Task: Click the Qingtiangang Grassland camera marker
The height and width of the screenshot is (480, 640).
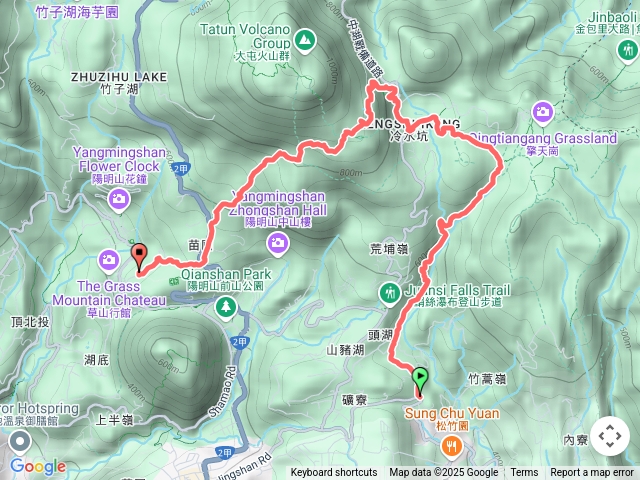Action: 543,113
